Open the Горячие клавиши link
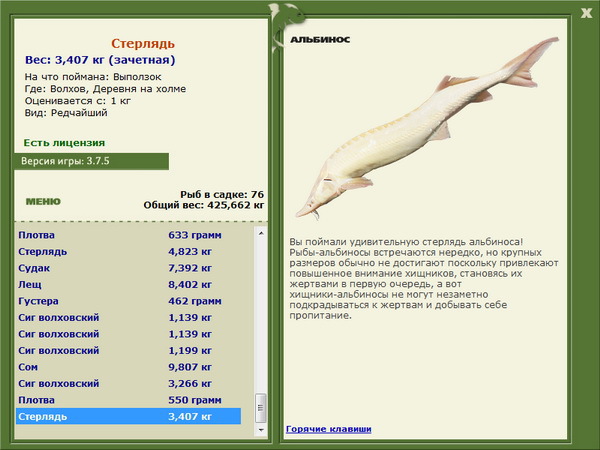600x450 pixels. [x=328, y=429]
